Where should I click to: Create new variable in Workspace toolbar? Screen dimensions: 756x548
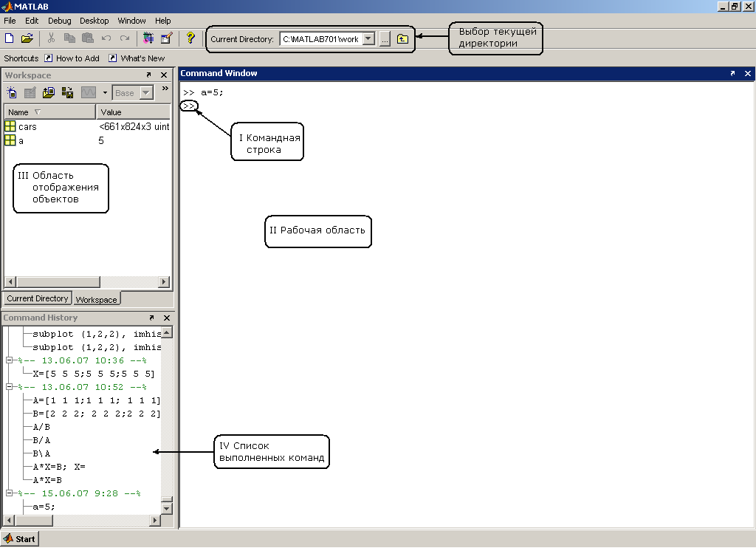pos(12,92)
